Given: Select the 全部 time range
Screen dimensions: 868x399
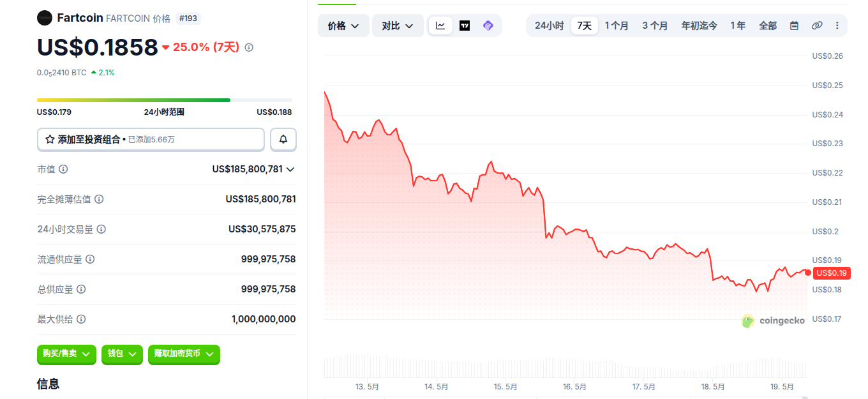Looking at the screenshot, I should [768, 26].
